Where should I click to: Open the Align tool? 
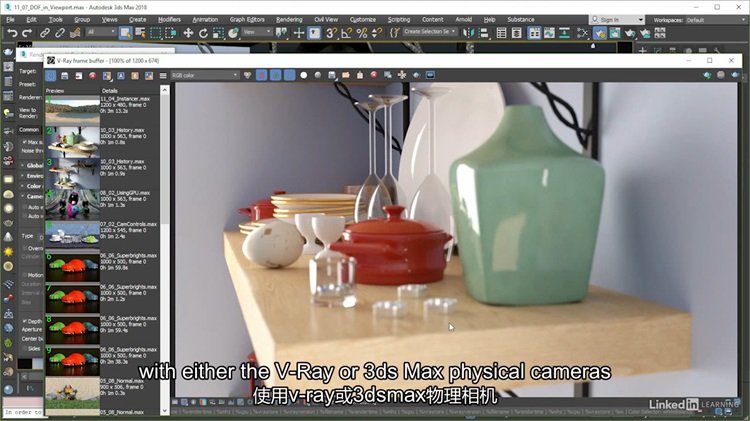point(484,33)
